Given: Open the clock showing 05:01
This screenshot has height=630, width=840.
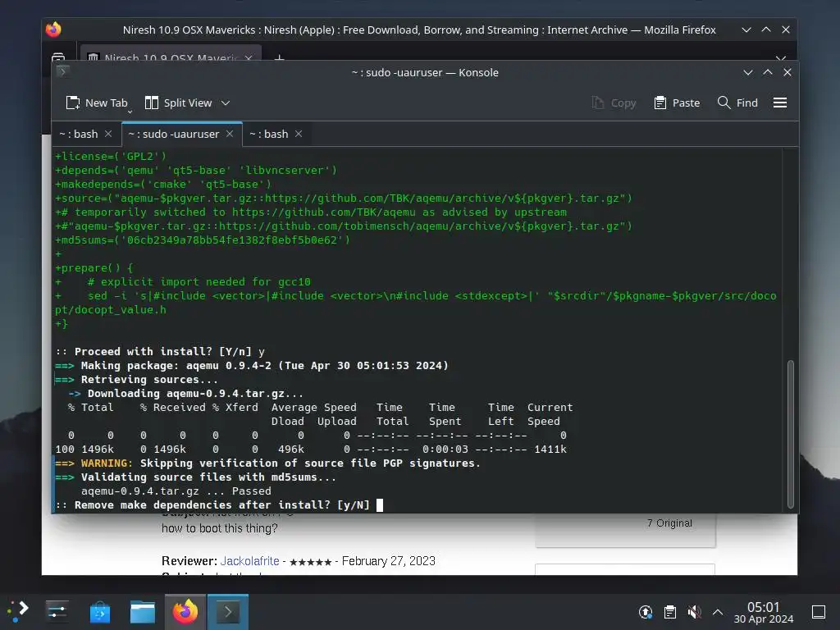Looking at the screenshot, I should [764, 612].
